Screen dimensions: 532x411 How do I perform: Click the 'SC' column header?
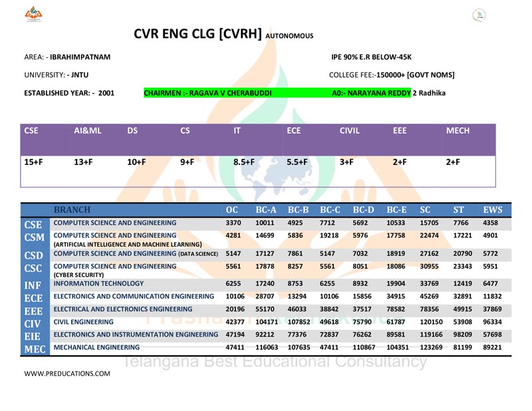(x=425, y=209)
